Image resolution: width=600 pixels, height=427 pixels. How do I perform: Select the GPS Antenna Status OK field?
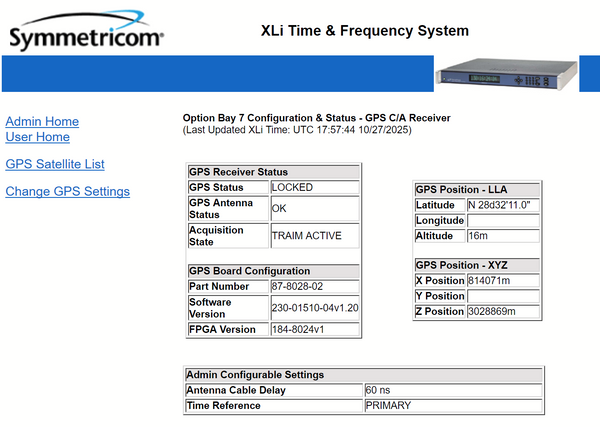pos(314,209)
